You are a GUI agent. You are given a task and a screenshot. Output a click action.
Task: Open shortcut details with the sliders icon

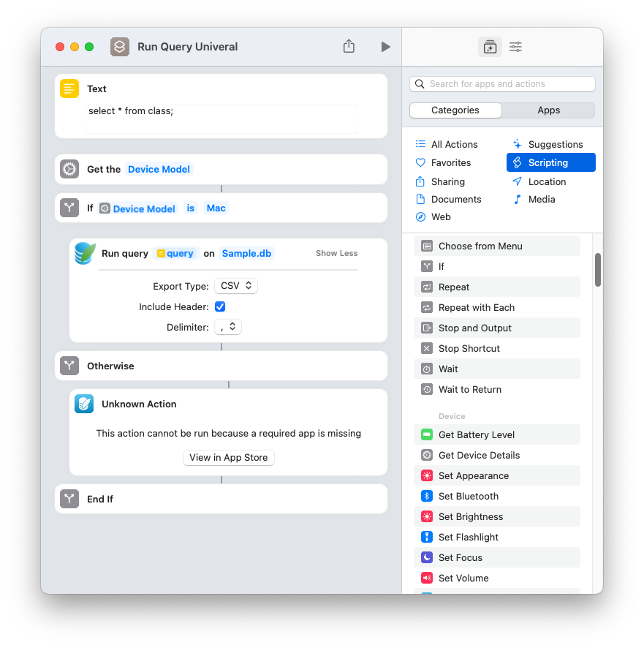tap(515, 46)
